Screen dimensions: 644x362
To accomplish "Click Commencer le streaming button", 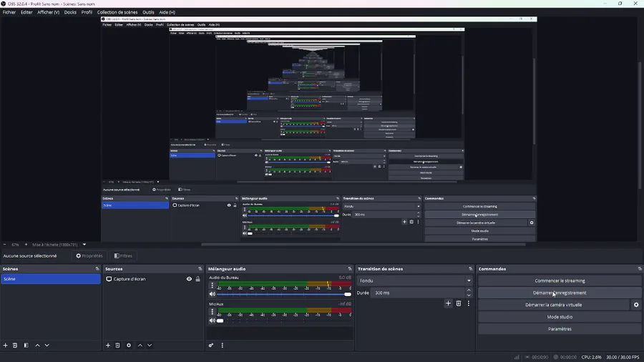I will [x=560, y=280].
